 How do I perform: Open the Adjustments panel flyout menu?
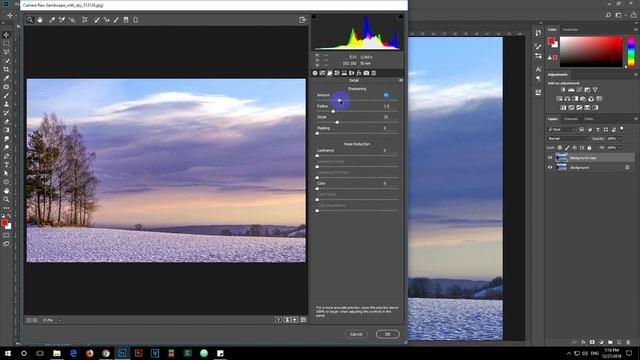pos(636,75)
